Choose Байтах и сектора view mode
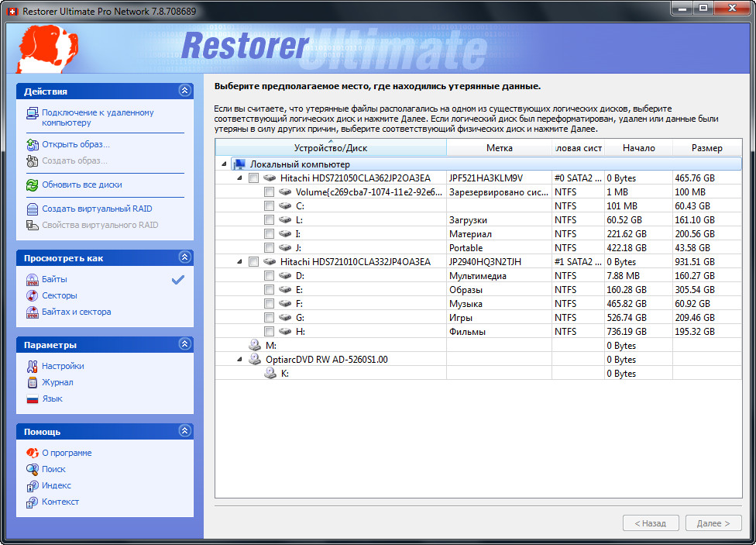Viewport: 756px width, 545px height. 76,312
